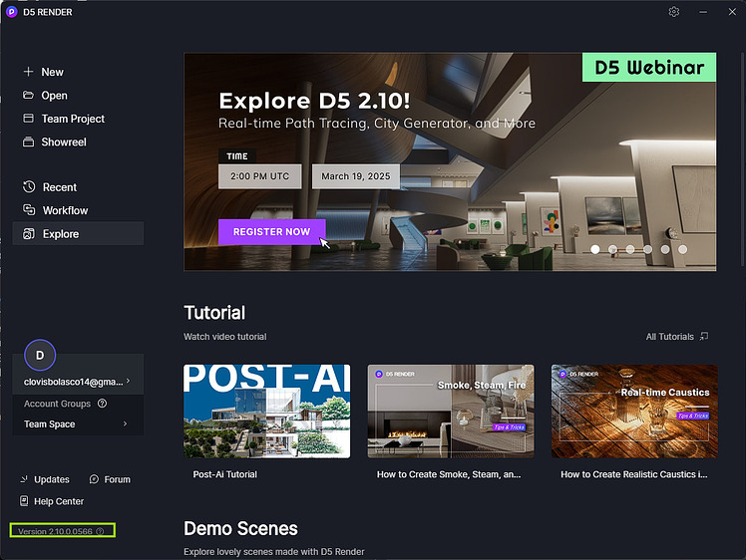746x560 pixels.
Task: Open the Help Center link
Action: [x=59, y=501]
